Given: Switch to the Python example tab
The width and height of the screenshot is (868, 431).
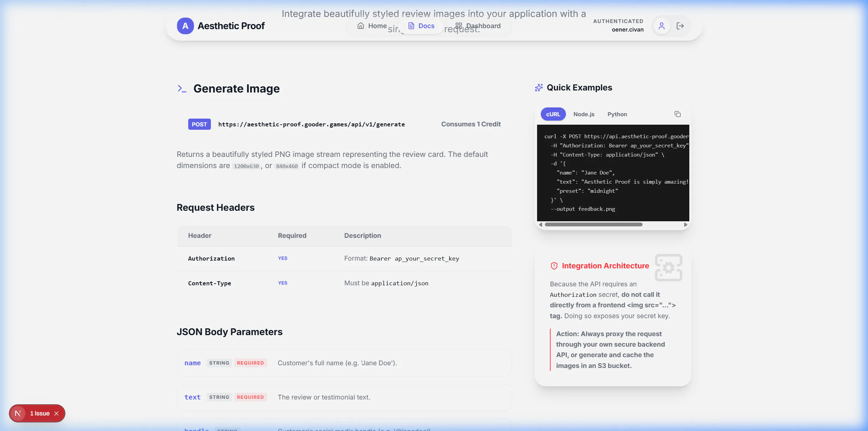Looking at the screenshot, I should (x=617, y=114).
